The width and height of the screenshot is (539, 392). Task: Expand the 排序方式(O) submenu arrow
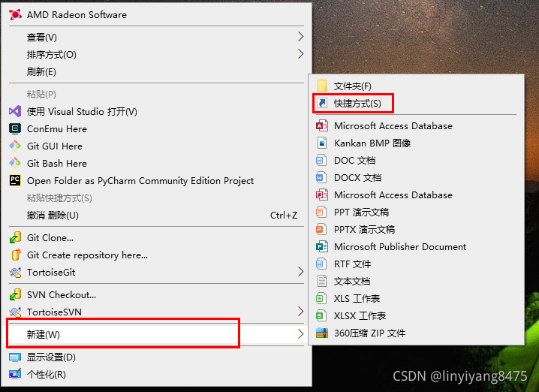[301, 54]
